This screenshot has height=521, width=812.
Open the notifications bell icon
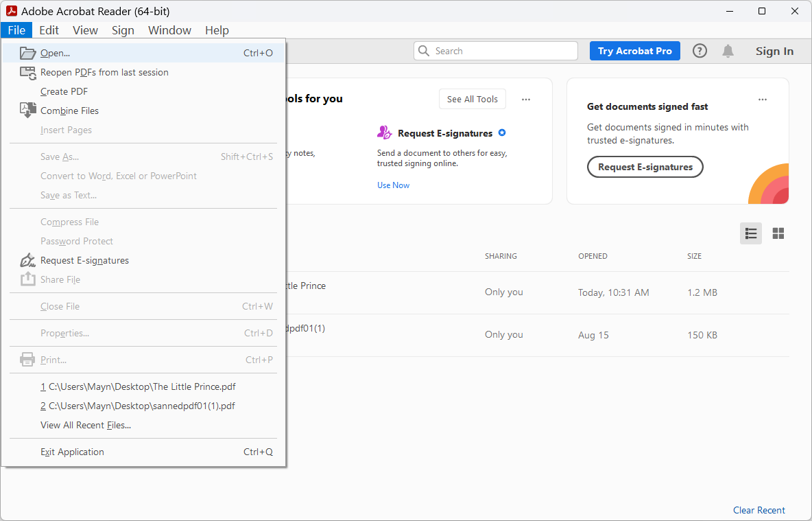pos(728,51)
